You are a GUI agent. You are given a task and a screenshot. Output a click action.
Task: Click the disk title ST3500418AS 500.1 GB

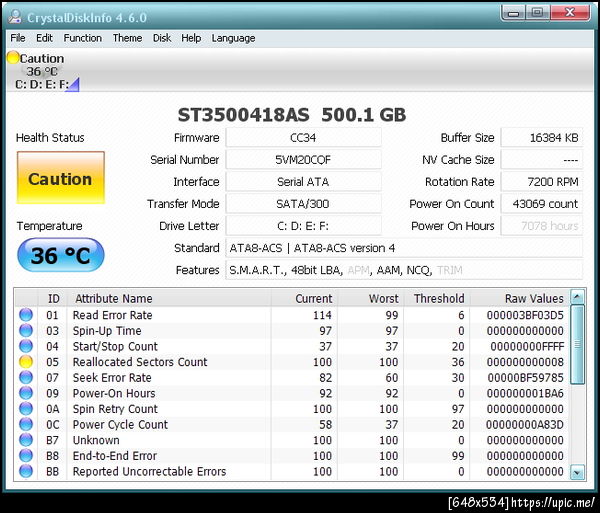[x=292, y=114]
